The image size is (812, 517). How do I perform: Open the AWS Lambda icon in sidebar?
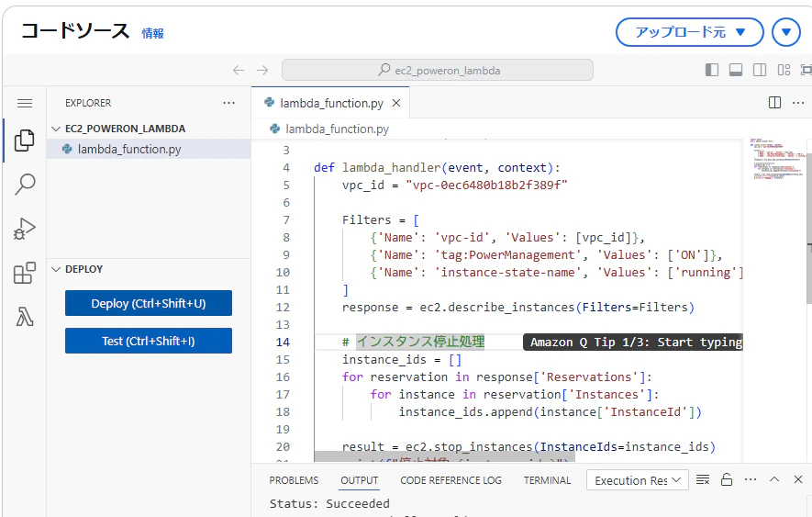[x=25, y=316]
